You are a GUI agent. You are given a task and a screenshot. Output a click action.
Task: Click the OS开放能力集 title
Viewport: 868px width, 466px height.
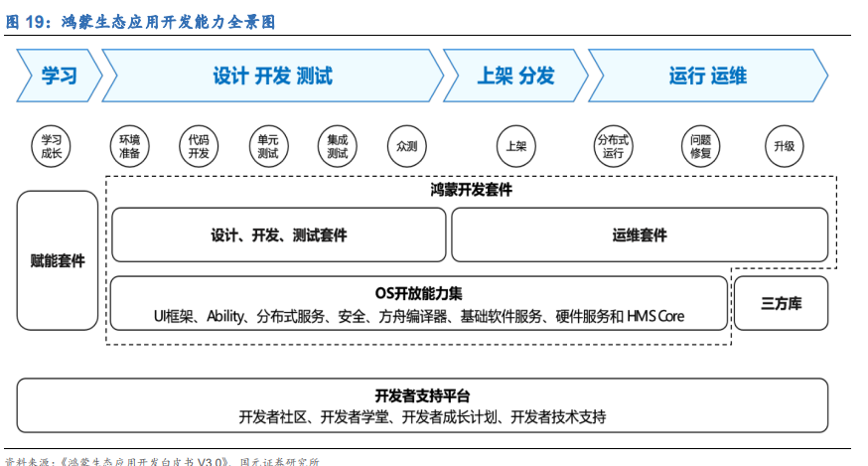[x=418, y=293]
